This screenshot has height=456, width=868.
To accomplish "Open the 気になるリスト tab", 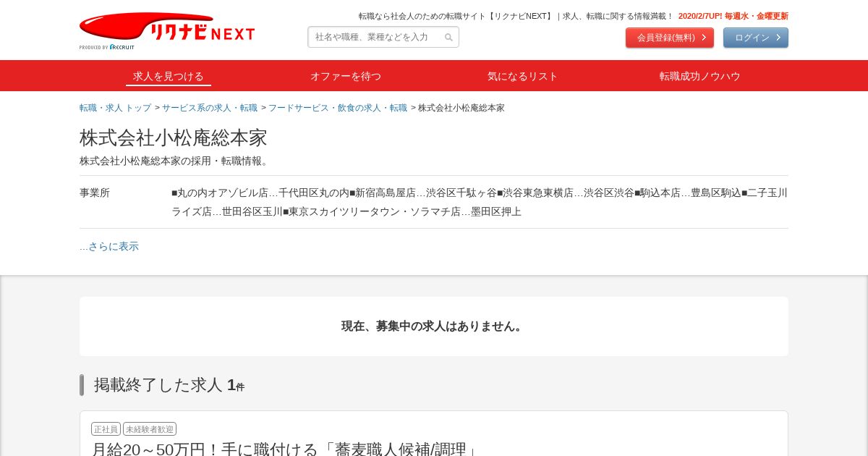I will click(523, 76).
